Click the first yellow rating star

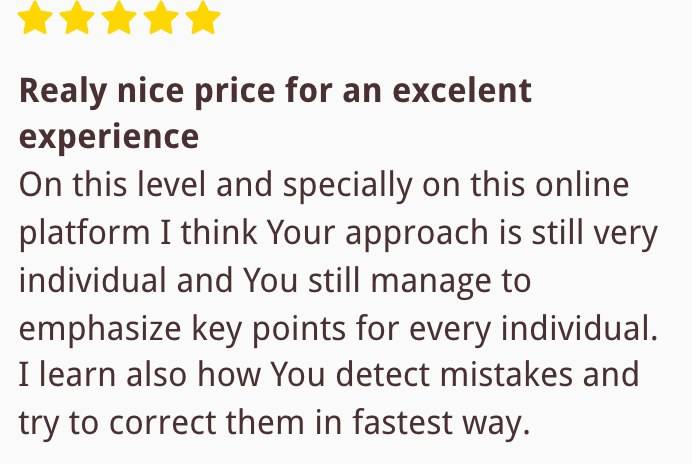tap(35, 17)
